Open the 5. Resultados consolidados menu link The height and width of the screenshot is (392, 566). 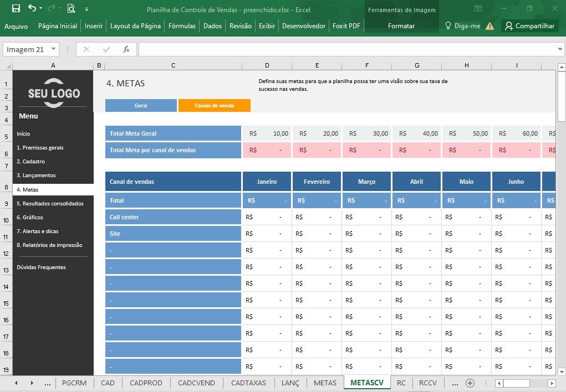[x=50, y=203]
